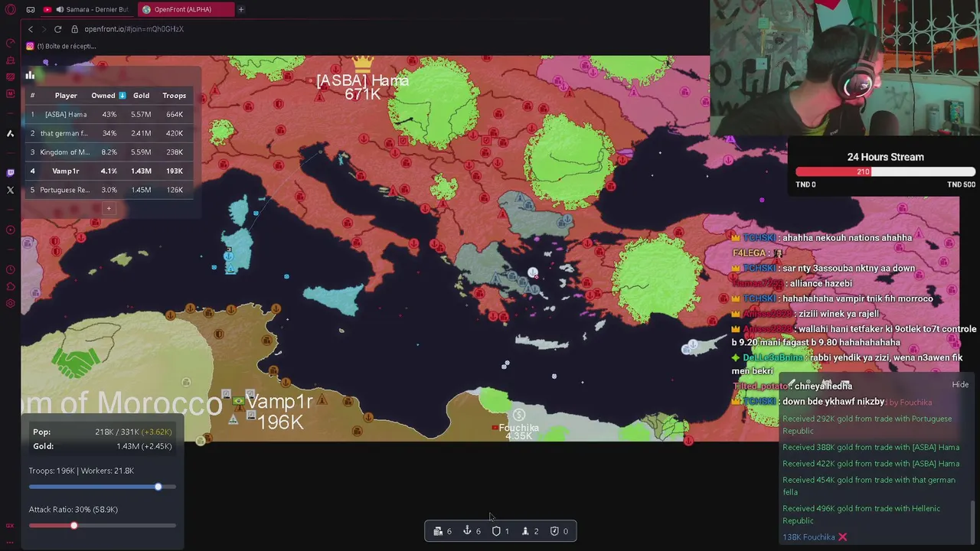
Task: Click the streamer webcam overlay
Action: click(844, 68)
